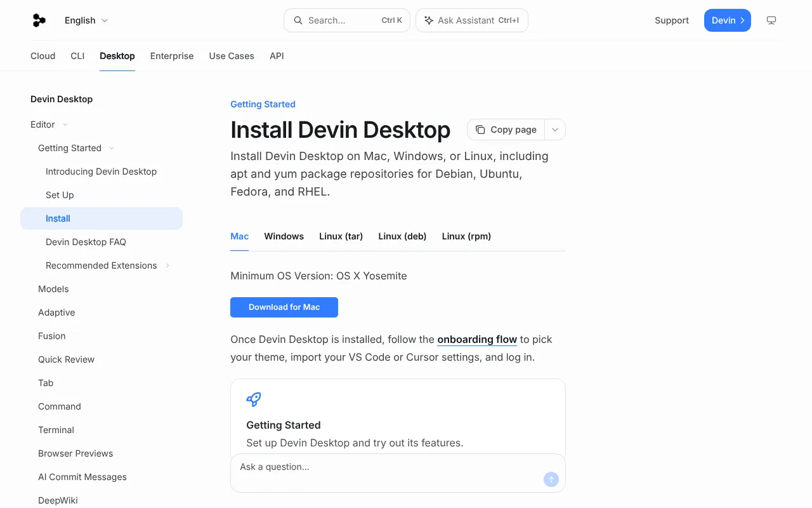Click the Devin logo icon
Viewport: 812px width, 508px height.
39,20
